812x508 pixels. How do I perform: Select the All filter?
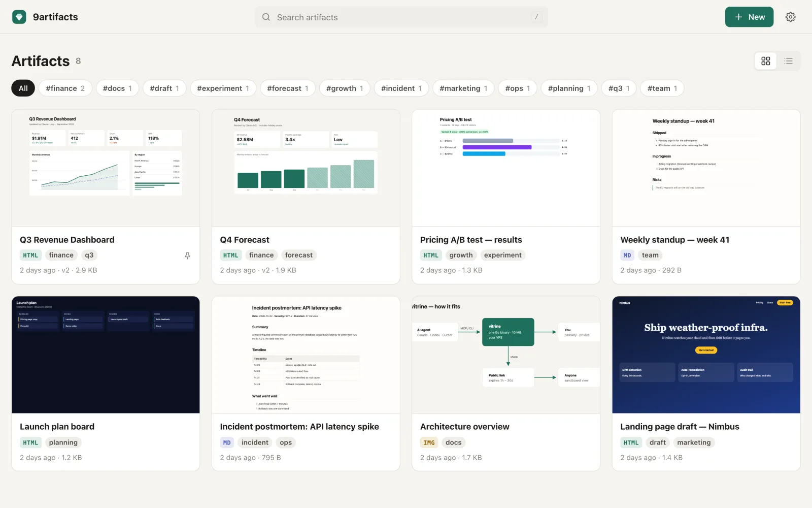[x=23, y=88]
